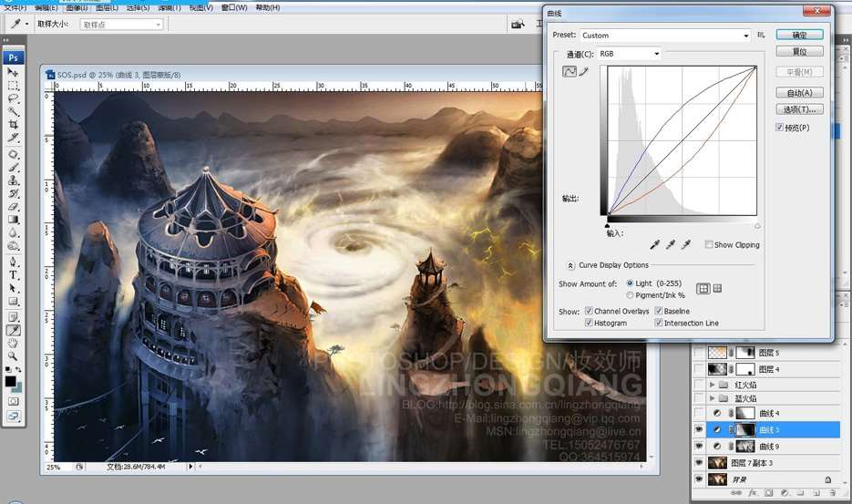
Task: Select the Crop tool in the toolbox
Action: coord(14,125)
